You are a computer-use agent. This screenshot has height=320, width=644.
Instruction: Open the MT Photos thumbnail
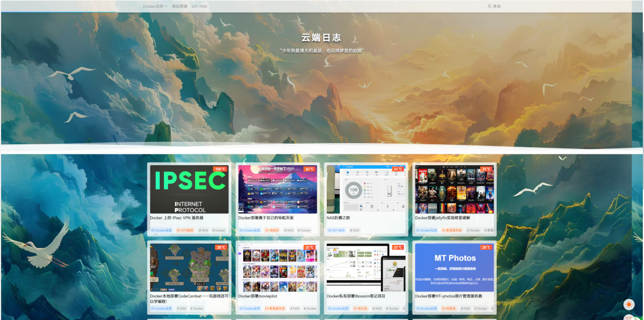tap(454, 268)
